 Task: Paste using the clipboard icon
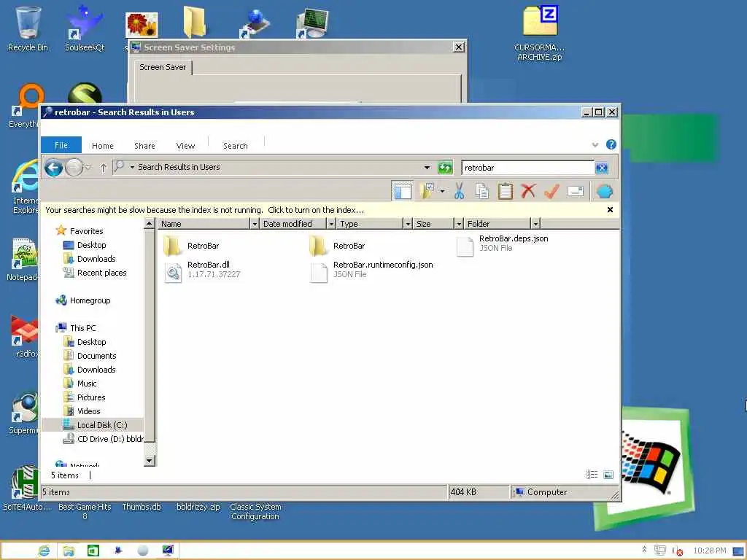[x=505, y=192]
